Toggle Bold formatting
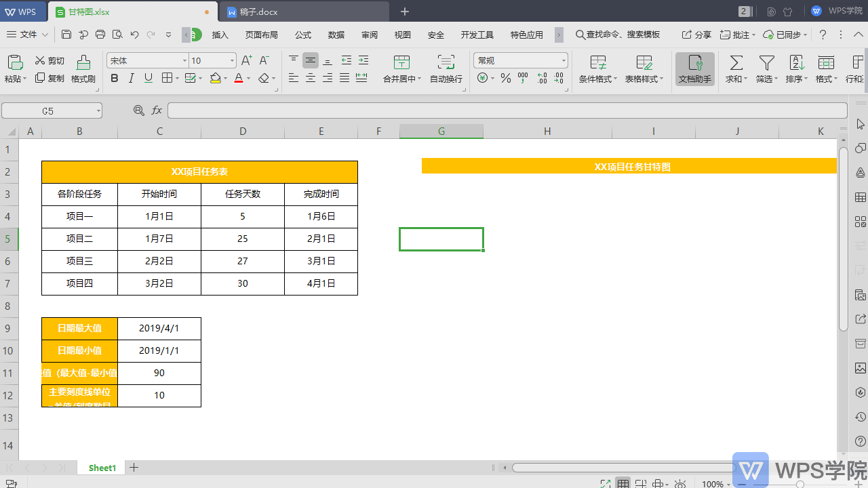The image size is (868, 488). [114, 79]
